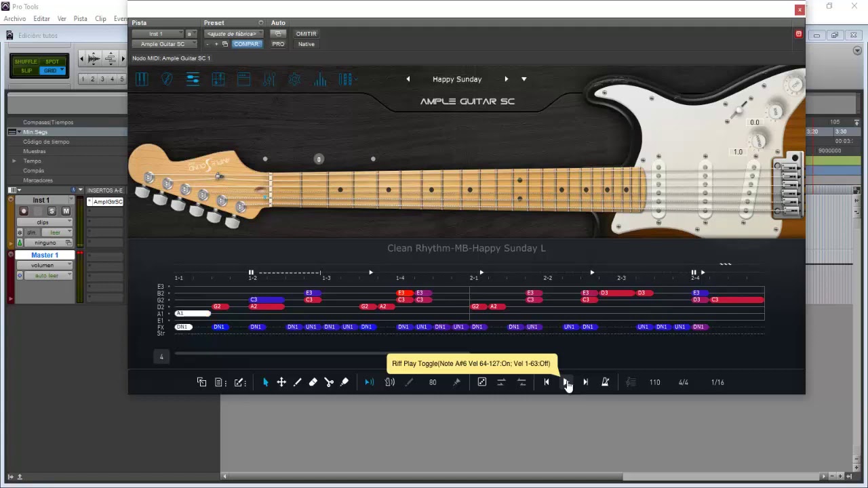
Task: Enable SLIP edit mode
Action: pyautogui.click(x=26, y=70)
